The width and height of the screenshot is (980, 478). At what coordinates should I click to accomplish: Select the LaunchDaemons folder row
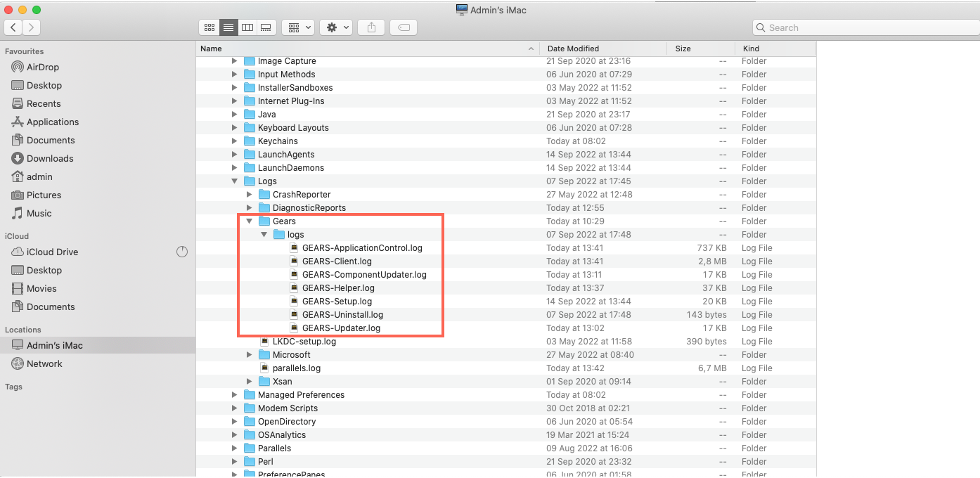coord(506,168)
